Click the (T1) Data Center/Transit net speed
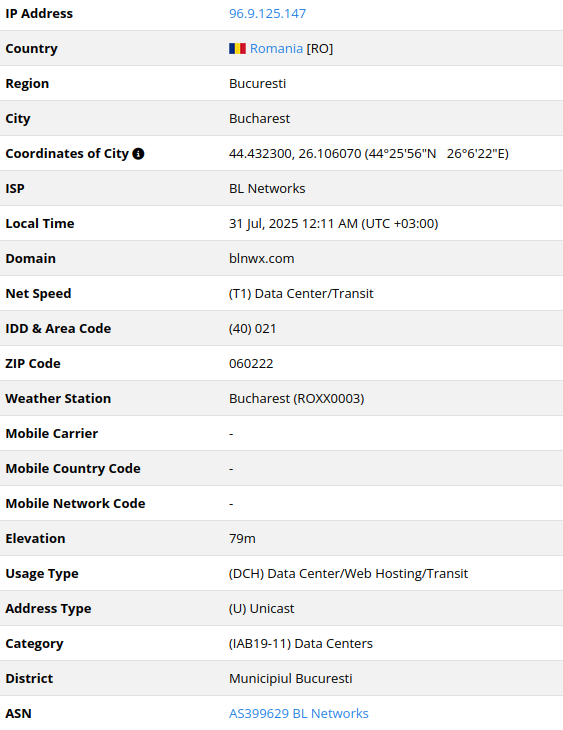The image size is (563, 730). coord(301,294)
